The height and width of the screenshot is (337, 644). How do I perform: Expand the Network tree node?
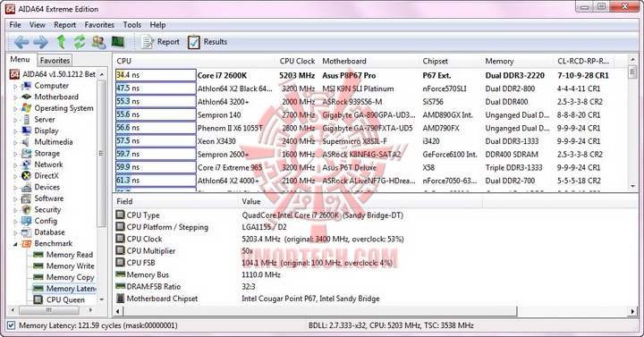tap(15, 165)
